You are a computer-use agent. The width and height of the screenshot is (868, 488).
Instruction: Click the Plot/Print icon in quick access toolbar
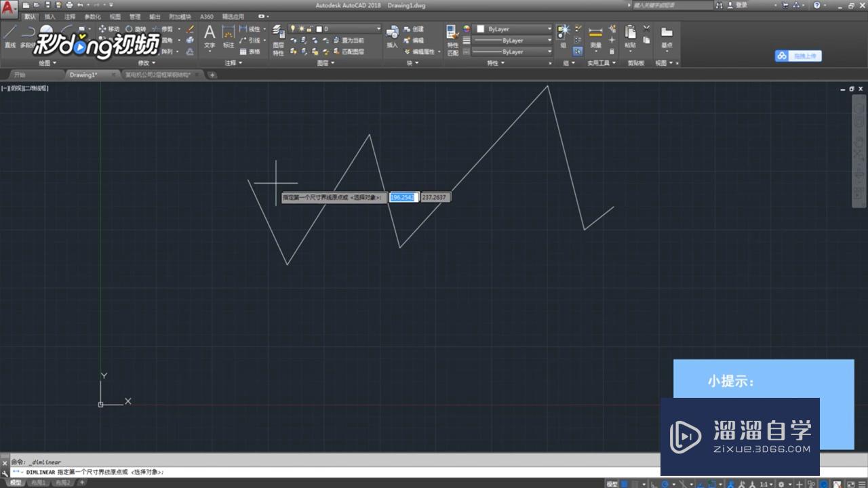69,5
